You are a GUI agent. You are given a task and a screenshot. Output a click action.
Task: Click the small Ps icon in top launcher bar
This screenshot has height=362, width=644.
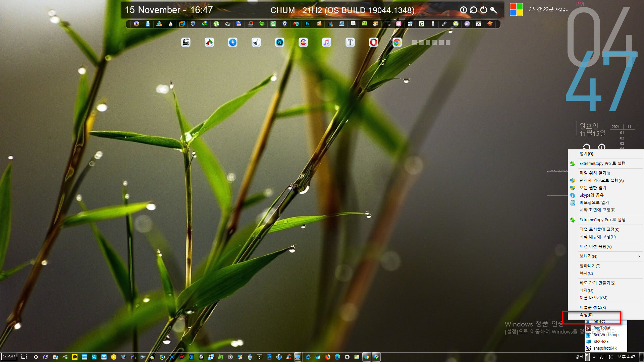point(307,24)
